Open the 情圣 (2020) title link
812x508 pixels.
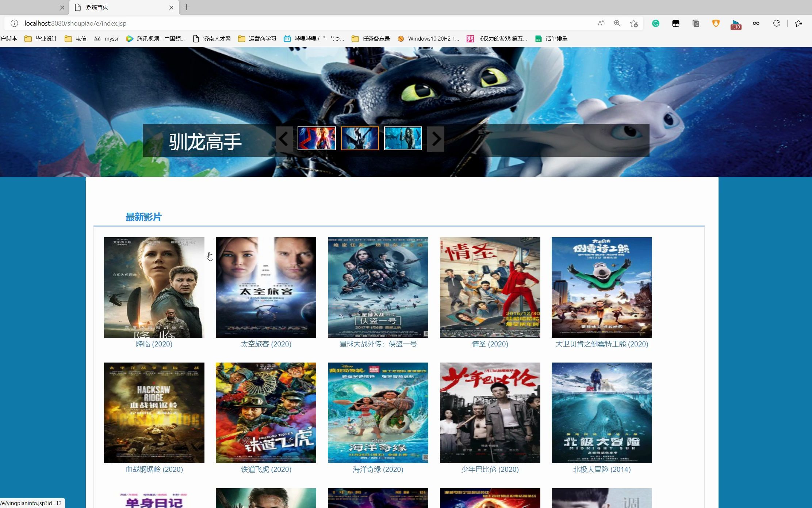click(490, 344)
